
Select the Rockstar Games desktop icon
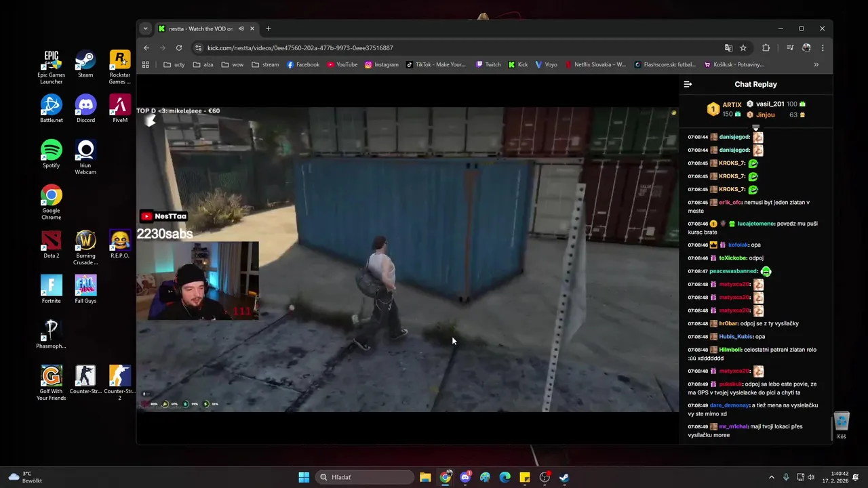[x=120, y=68]
